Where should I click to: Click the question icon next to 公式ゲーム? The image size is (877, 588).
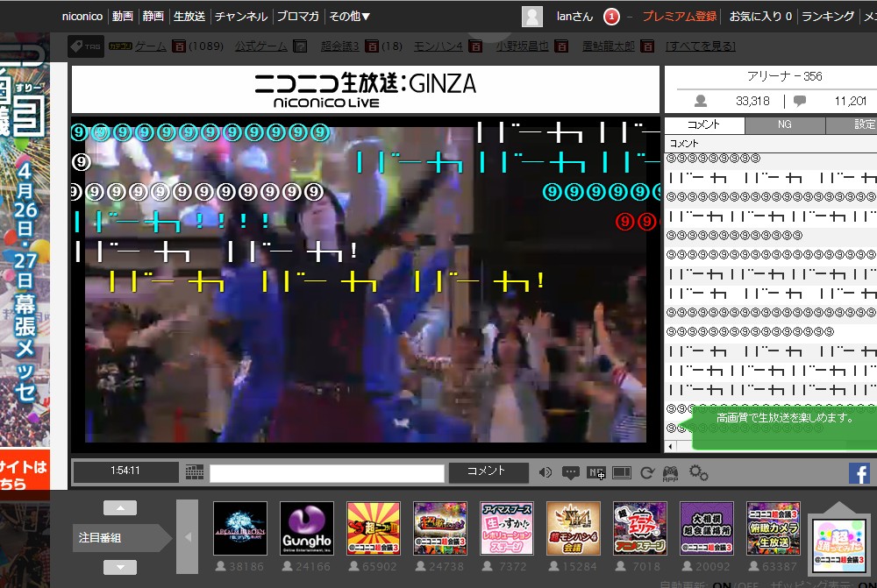(x=300, y=46)
